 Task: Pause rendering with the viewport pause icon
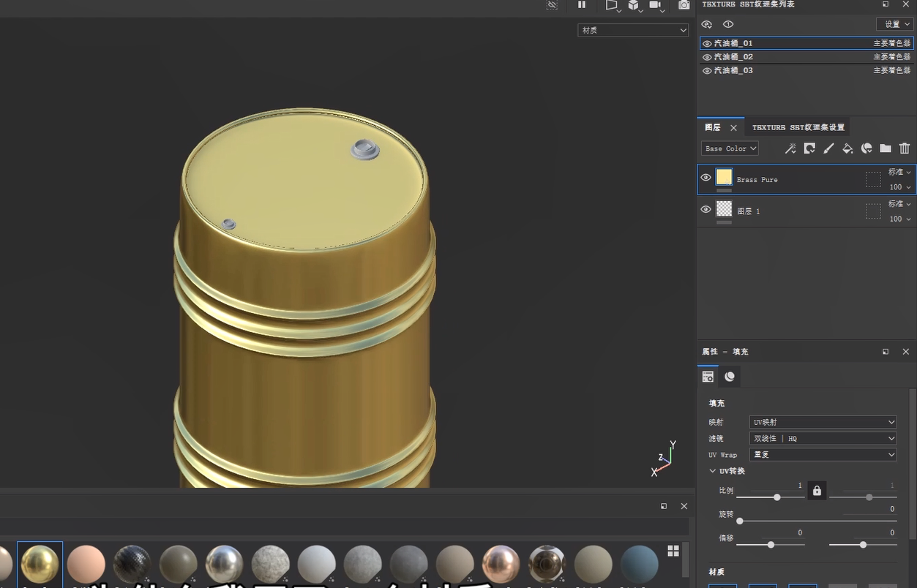pos(582,5)
